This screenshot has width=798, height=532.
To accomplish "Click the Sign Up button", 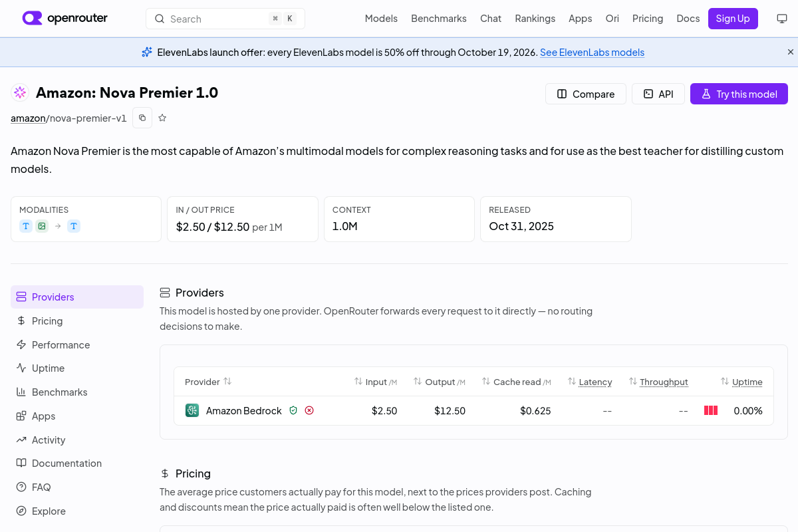I will [x=733, y=19].
